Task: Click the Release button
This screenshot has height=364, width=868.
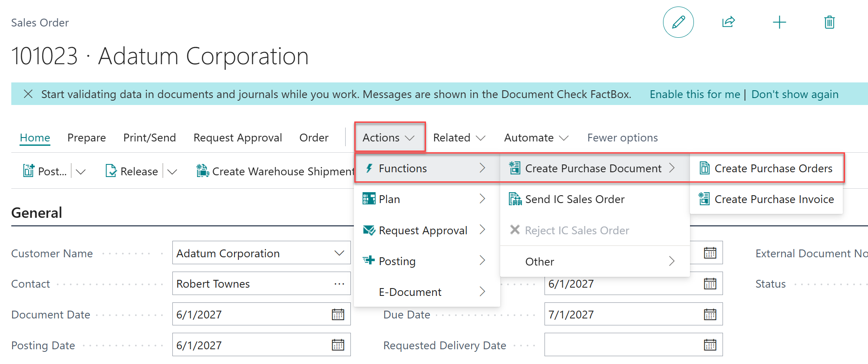Action: pos(132,171)
